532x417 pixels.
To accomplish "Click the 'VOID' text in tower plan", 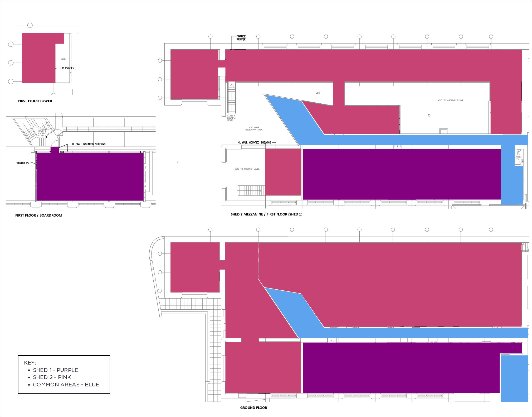I will 63,59.
